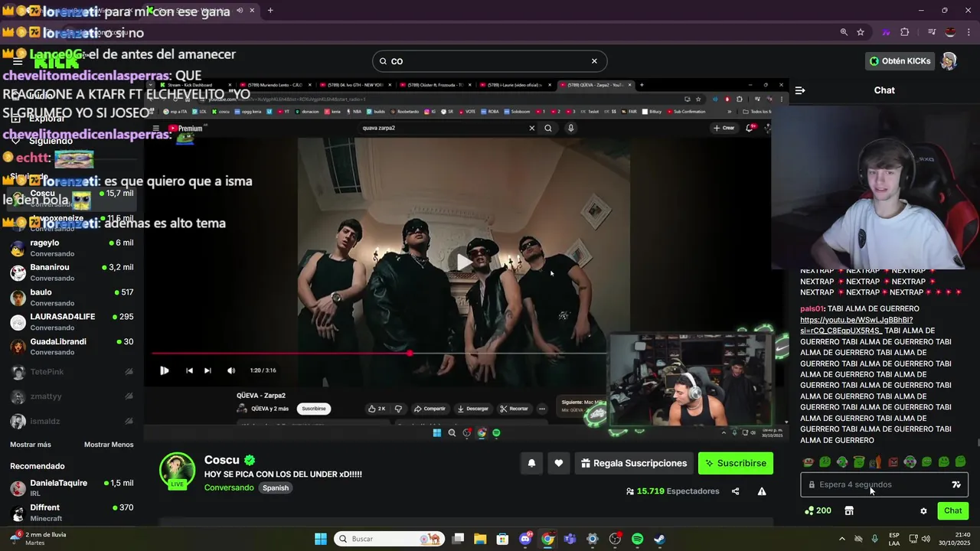The width and height of the screenshot is (980, 551).
Task: Collapse followed channels with Mostrar Menos
Action: pyautogui.click(x=109, y=445)
